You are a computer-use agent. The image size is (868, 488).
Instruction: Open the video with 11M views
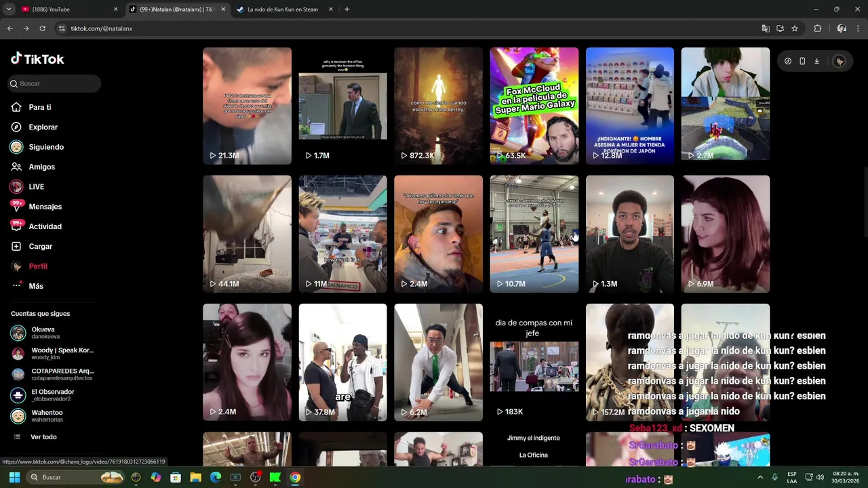(x=342, y=234)
